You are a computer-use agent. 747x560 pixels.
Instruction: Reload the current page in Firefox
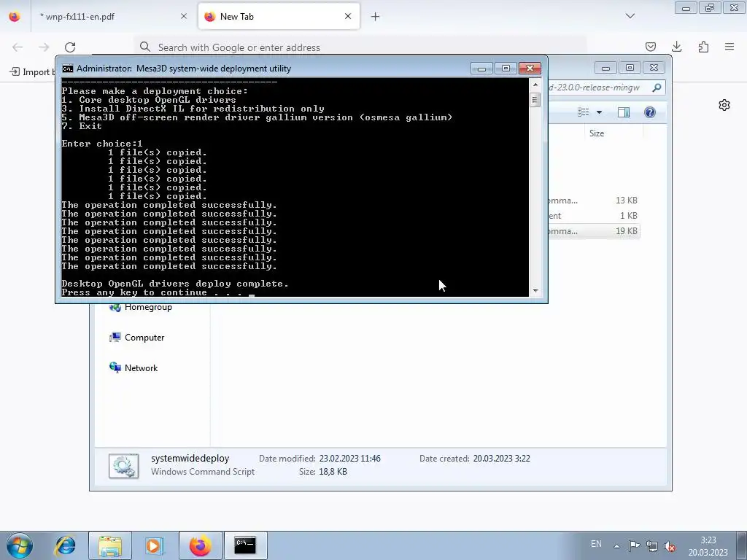[x=70, y=47]
